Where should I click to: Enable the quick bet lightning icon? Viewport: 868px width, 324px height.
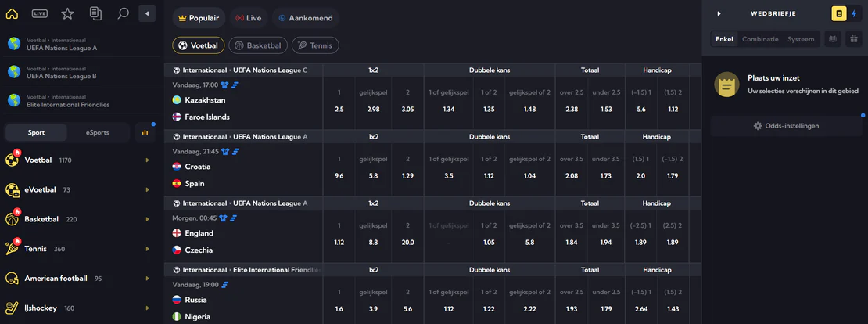(854, 13)
